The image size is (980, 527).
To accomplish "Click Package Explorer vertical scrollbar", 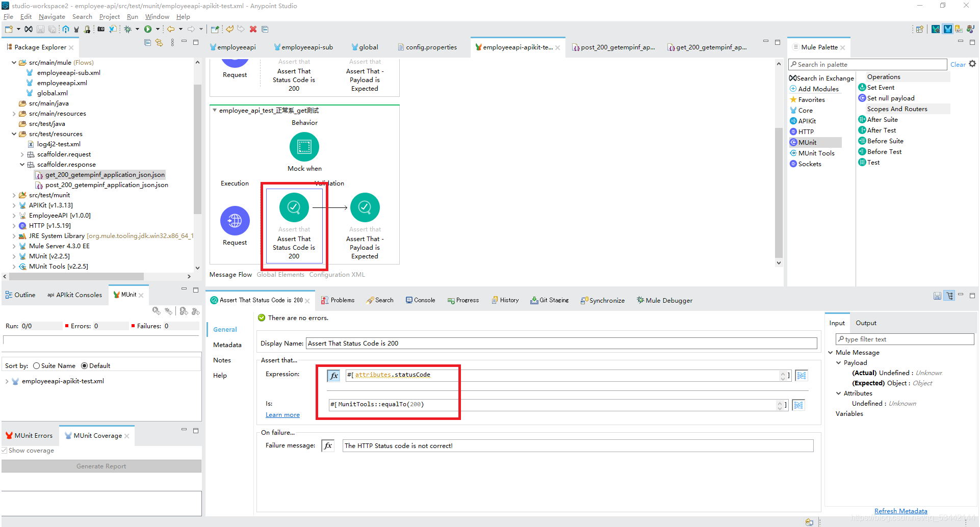I will tap(197, 150).
